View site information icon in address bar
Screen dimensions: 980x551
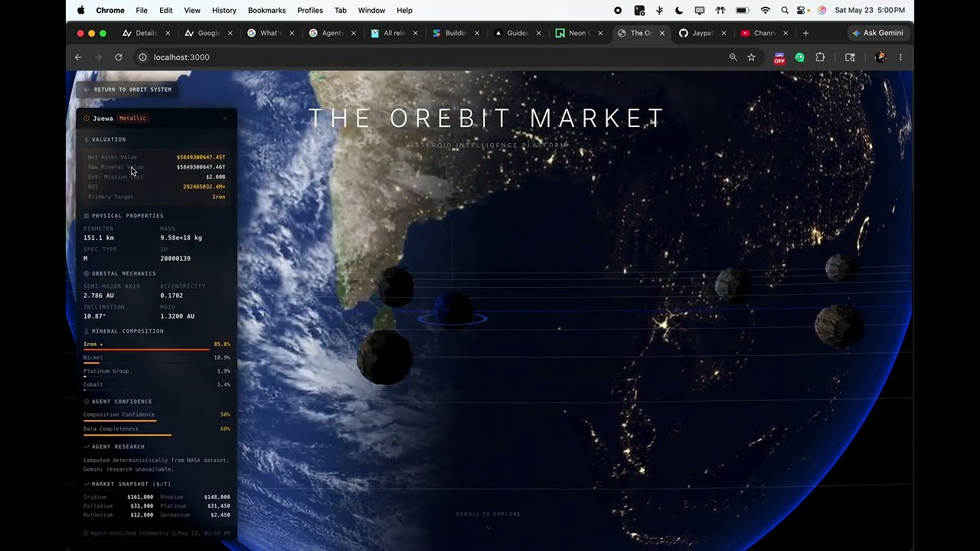(142, 57)
